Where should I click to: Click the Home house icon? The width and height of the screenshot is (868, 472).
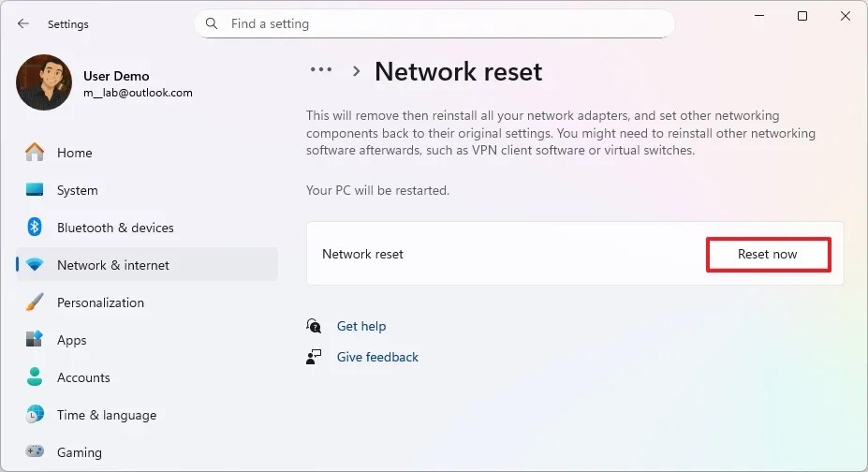pyautogui.click(x=35, y=152)
